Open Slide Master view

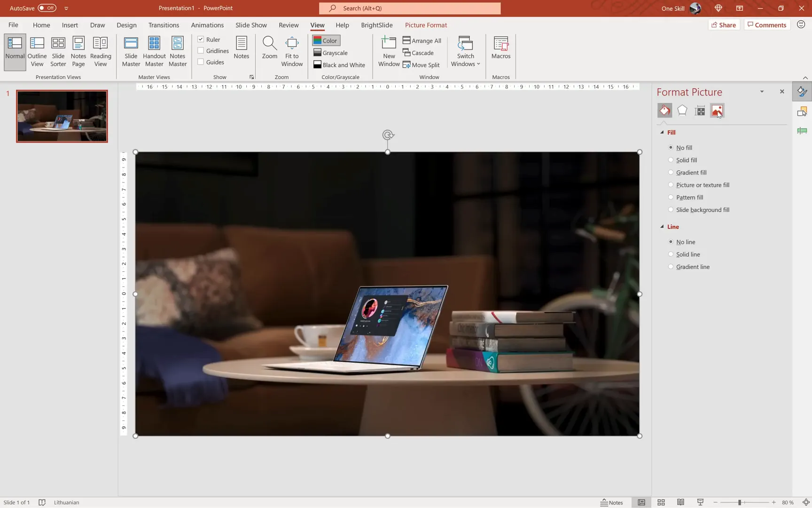tap(131, 52)
